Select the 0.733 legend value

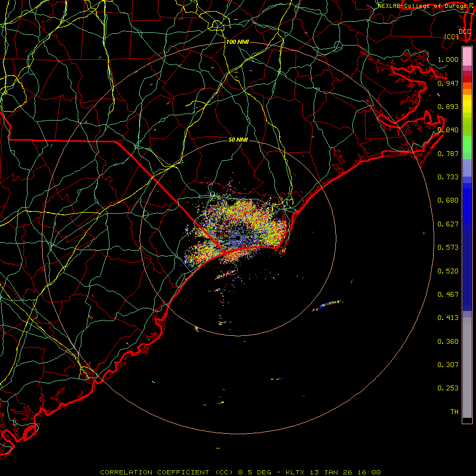click(448, 177)
